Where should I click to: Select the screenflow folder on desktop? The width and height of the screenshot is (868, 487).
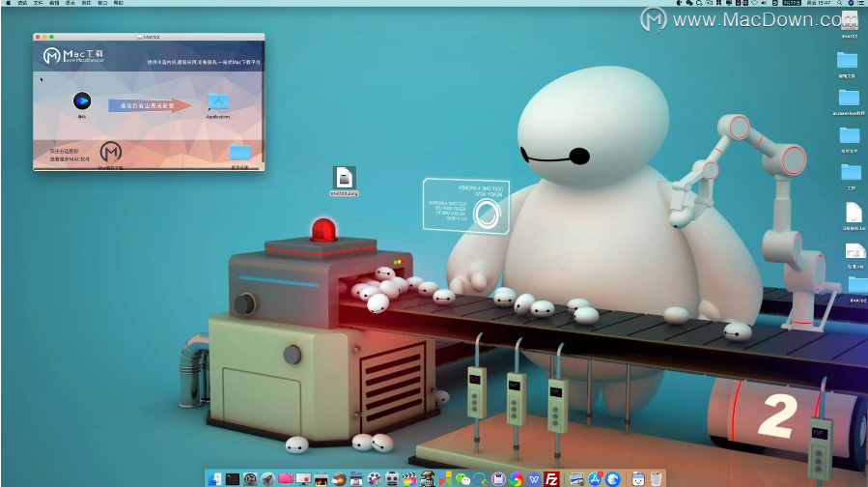tap(849, 99)
